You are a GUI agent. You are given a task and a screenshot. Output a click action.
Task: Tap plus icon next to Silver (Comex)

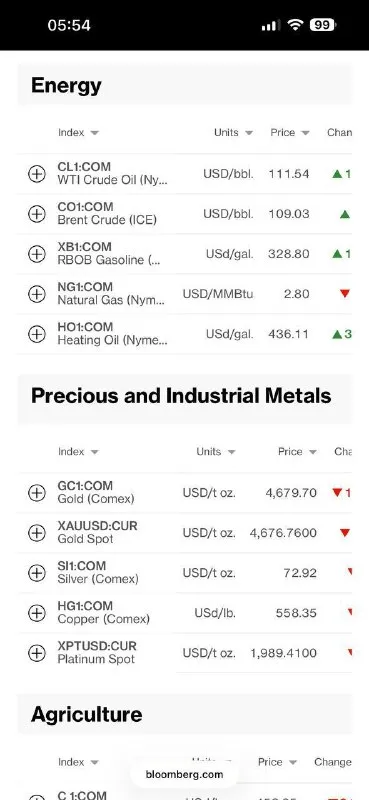tap(36, 573)
